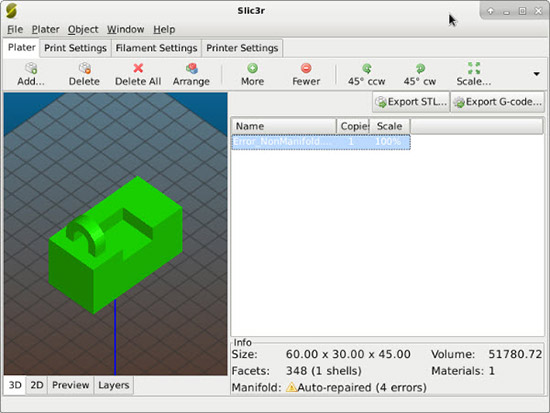Click the Scale... toolbar icon
The image size is (550, 413).
474,68
